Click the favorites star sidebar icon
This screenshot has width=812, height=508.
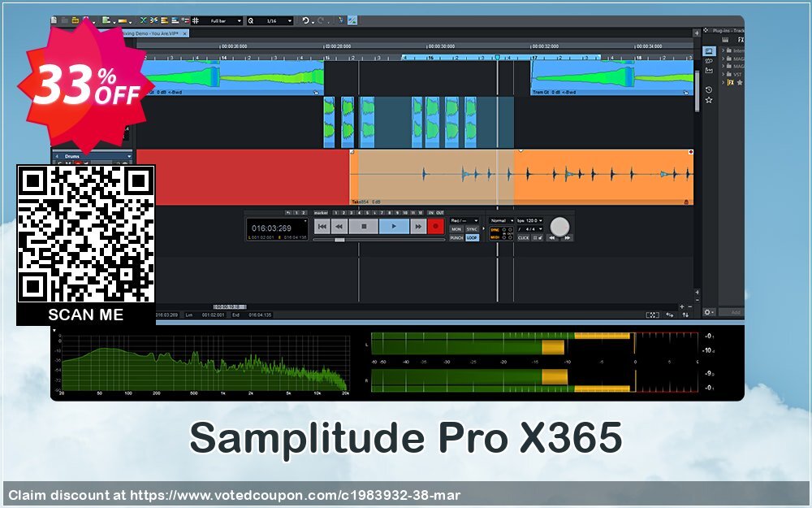tap(709, 100)
